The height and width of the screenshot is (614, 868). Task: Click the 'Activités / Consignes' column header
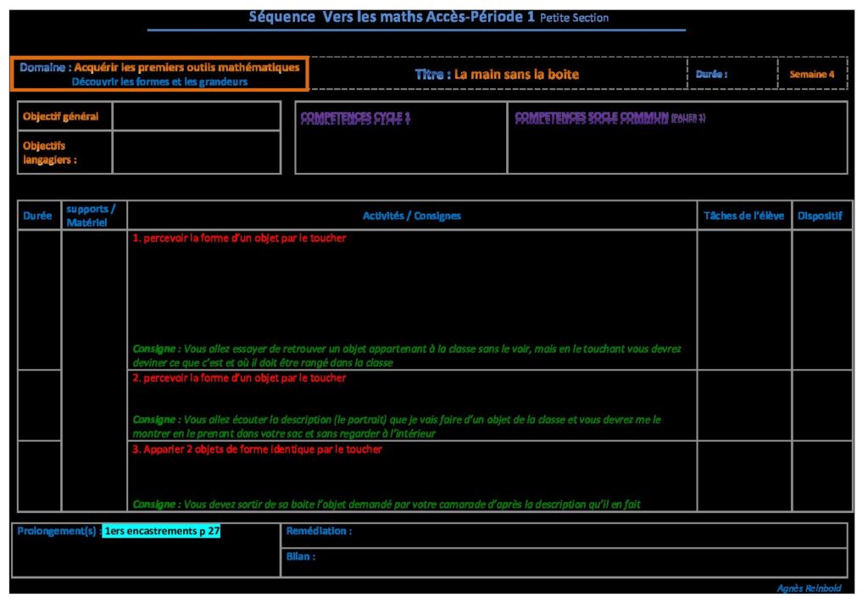click(411, 215)
